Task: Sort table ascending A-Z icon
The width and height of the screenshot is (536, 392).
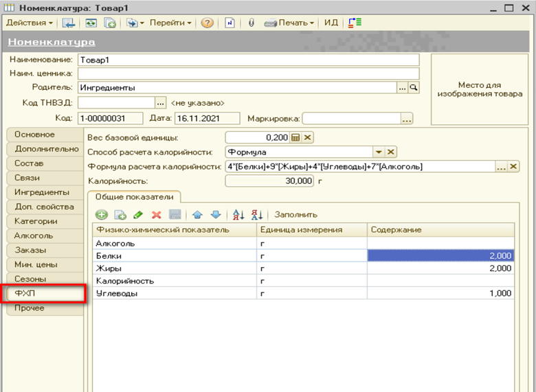Action: tap(238, 215)
